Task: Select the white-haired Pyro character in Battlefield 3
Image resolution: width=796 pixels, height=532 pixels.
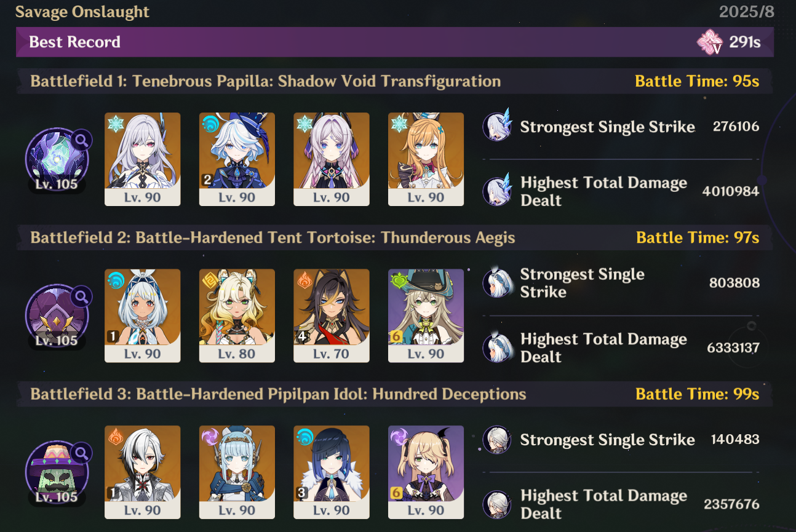Action: [143, 472]
